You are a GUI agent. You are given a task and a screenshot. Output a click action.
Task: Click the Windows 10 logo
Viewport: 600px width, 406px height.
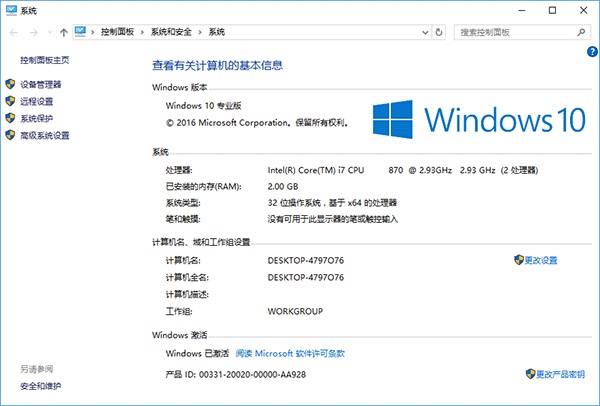click(479, 119)
